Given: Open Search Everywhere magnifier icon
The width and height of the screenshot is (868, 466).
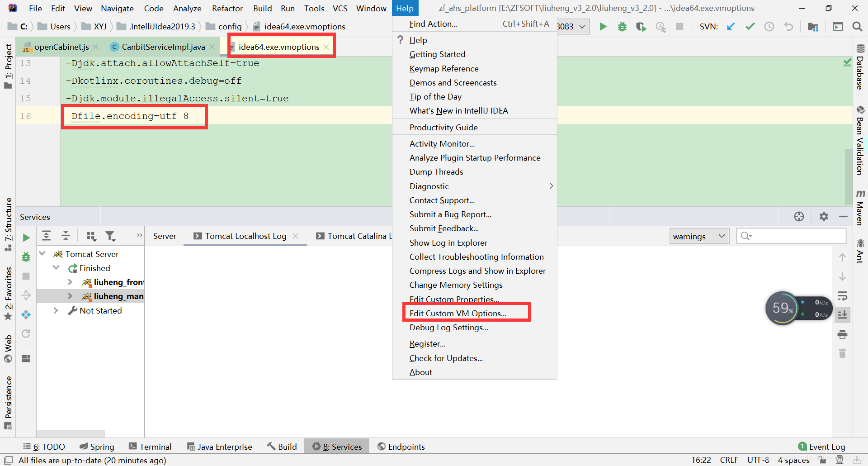Looking at the screenshot, I should click(x=857, y=27).
